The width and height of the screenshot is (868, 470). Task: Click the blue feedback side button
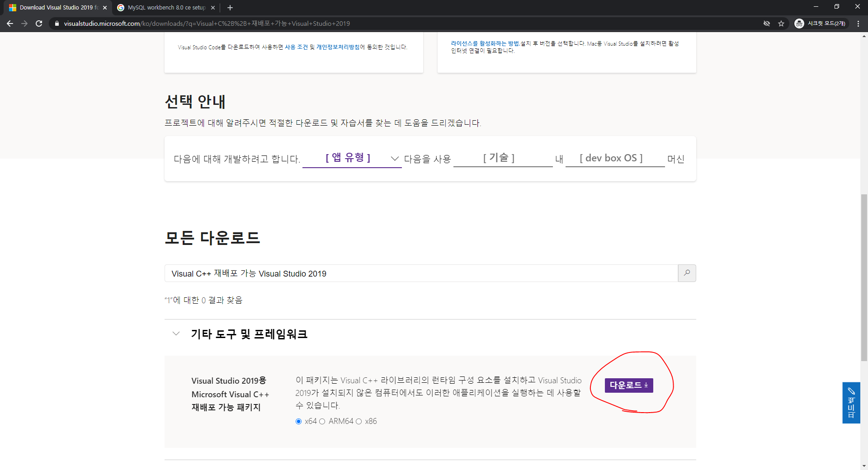(x=851, y=403)
